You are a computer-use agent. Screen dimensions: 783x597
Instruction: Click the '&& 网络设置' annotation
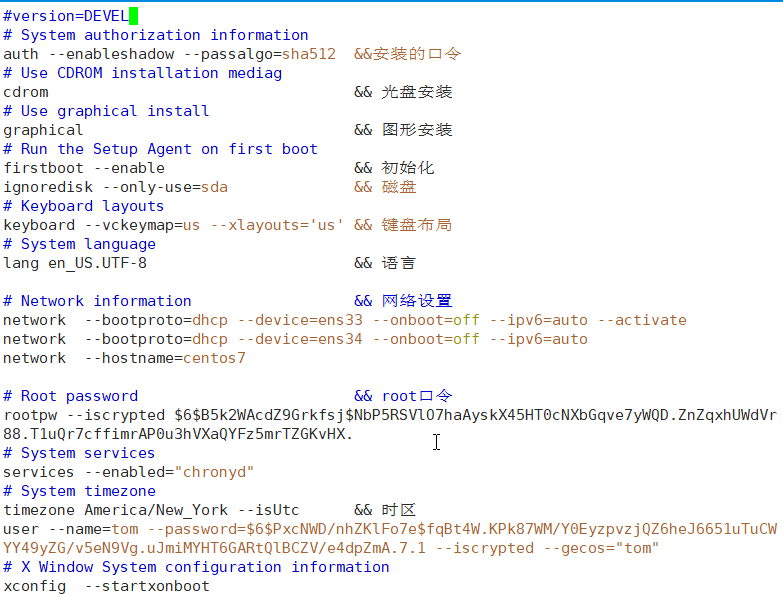pyautogui.click(x=403, y=300)
